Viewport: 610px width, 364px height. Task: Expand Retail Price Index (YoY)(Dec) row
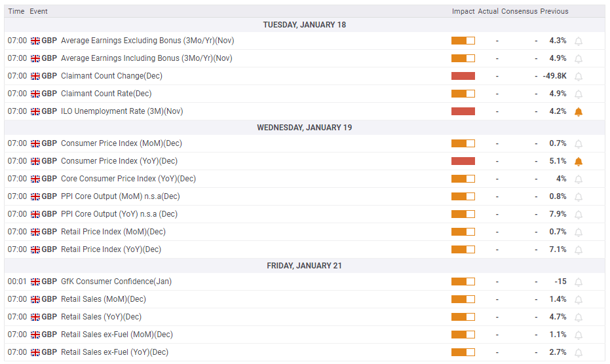[111, 249]
